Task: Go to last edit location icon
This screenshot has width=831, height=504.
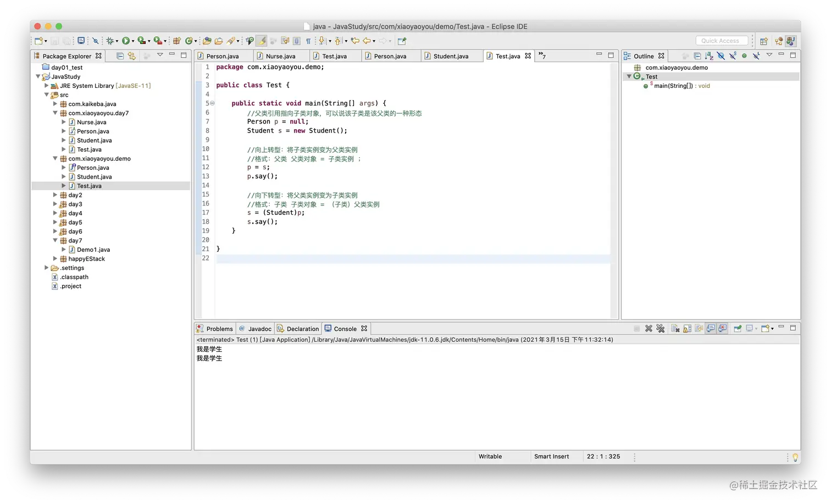Action: click(x=356, y=41)
